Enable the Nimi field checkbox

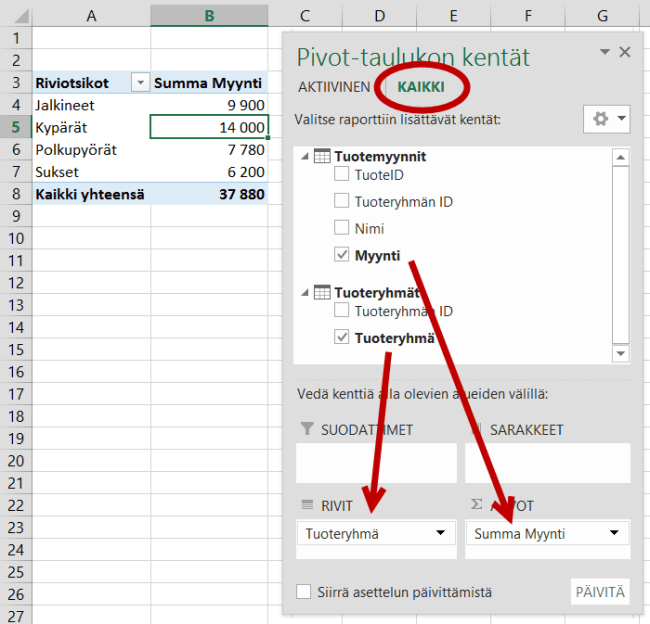342,229
